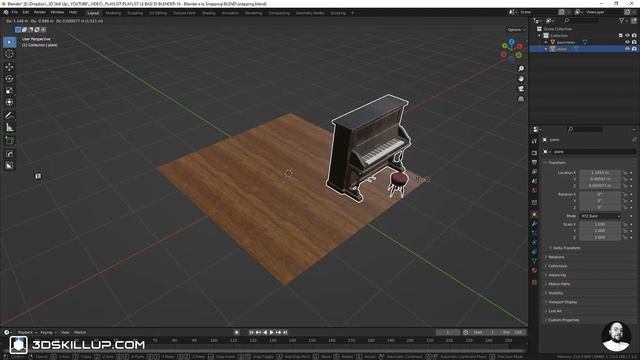640x360 pixels.
Task: Toggle Collection exclude from view layer checkbox
Action: point(620,36)
